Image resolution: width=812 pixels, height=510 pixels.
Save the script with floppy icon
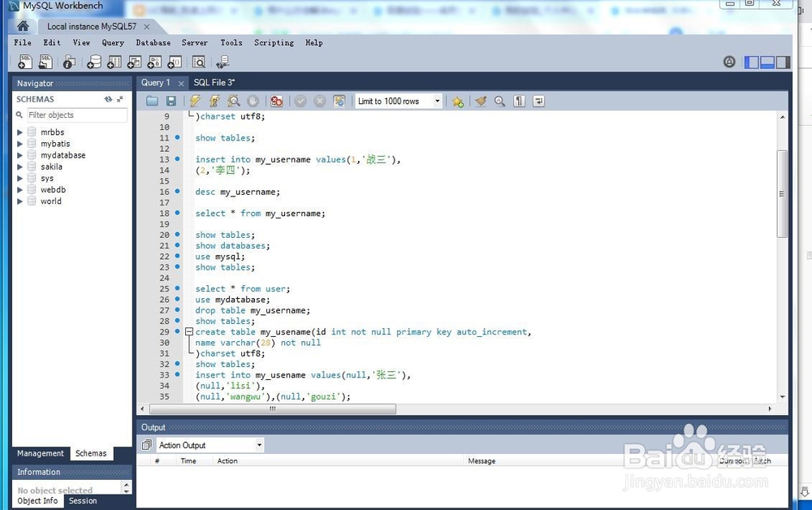tap(171, 101)
